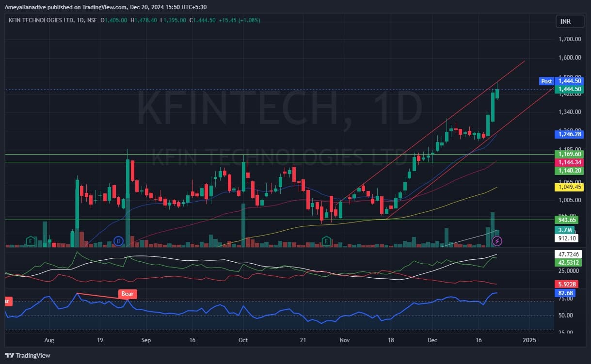Open the INR currency selector
Image resolution: width=591 pixels, height=364 pixels.
(x=565, y=22)
